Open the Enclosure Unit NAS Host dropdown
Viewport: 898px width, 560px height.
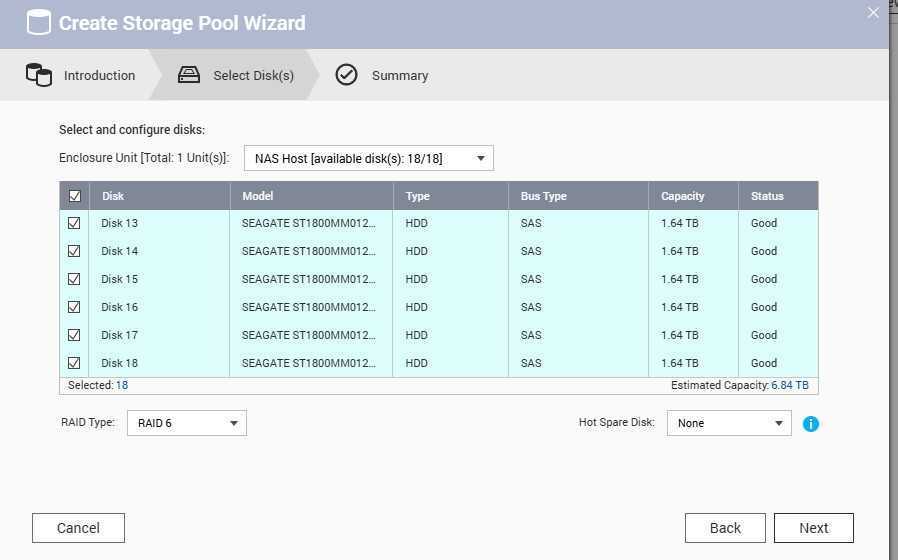click(369, 158)
